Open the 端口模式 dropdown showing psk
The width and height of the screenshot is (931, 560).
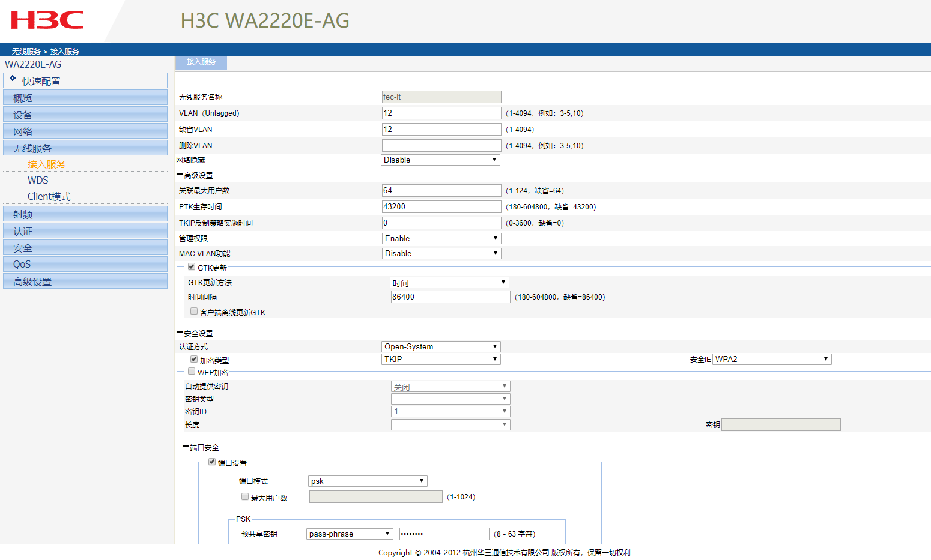click(368, 481)
